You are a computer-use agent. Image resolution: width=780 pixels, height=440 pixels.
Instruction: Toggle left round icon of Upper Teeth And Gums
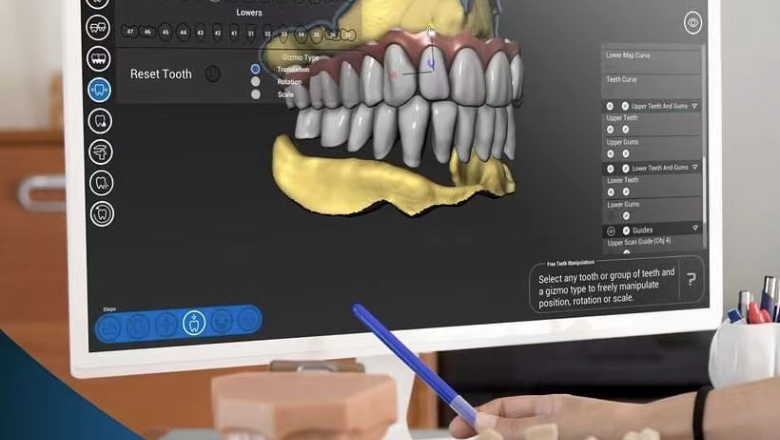pyautogui.click(x=610, y=106)
